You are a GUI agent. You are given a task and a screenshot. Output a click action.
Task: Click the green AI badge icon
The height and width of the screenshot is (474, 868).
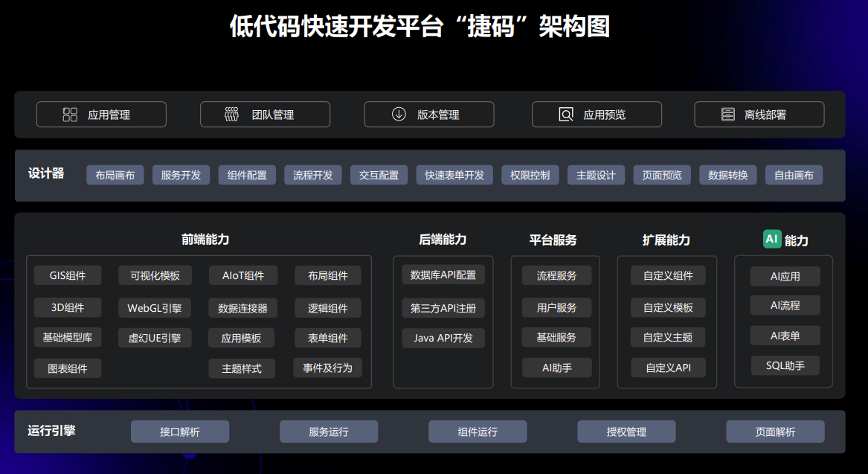coord(772,239)
